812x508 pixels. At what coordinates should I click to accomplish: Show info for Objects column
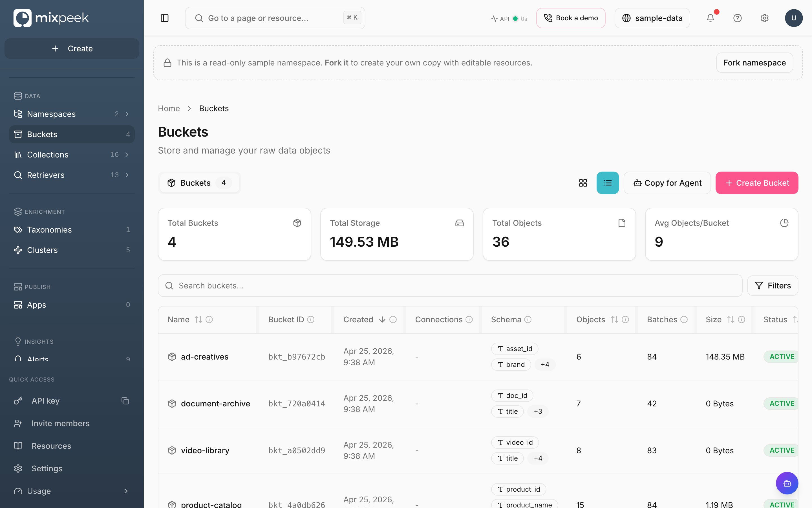625,319
